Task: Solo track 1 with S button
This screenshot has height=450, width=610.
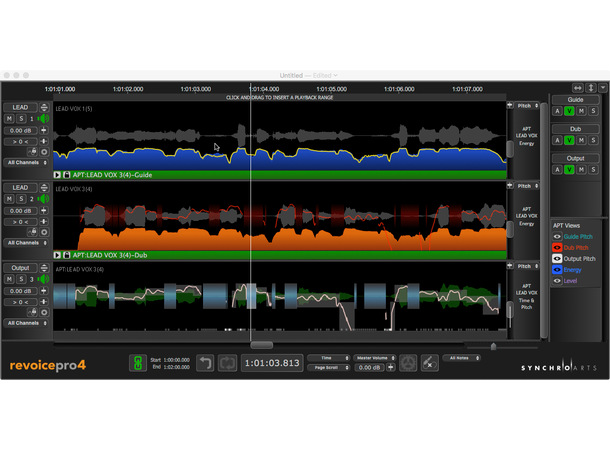Action: point(21,119)
